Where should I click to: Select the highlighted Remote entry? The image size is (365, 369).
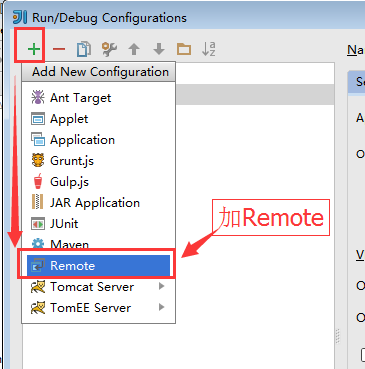(98, 266)
